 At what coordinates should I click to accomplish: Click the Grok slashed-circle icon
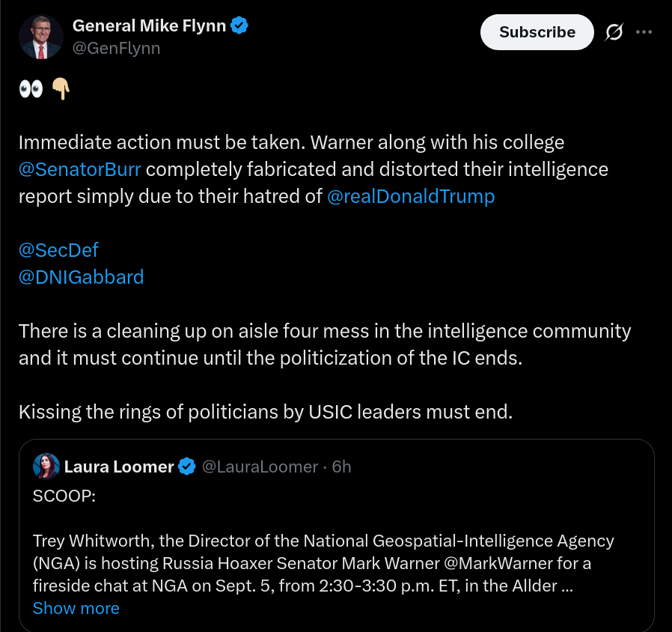tap(614, 32)
